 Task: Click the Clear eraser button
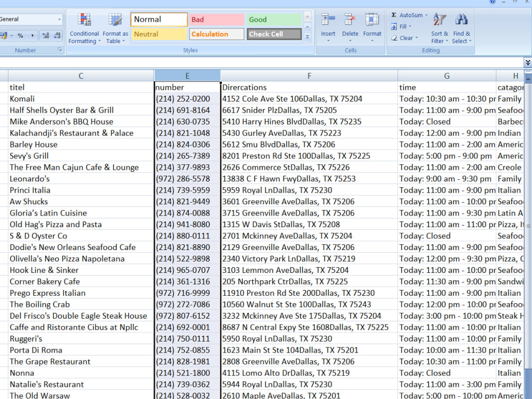(x=402, y=38)
